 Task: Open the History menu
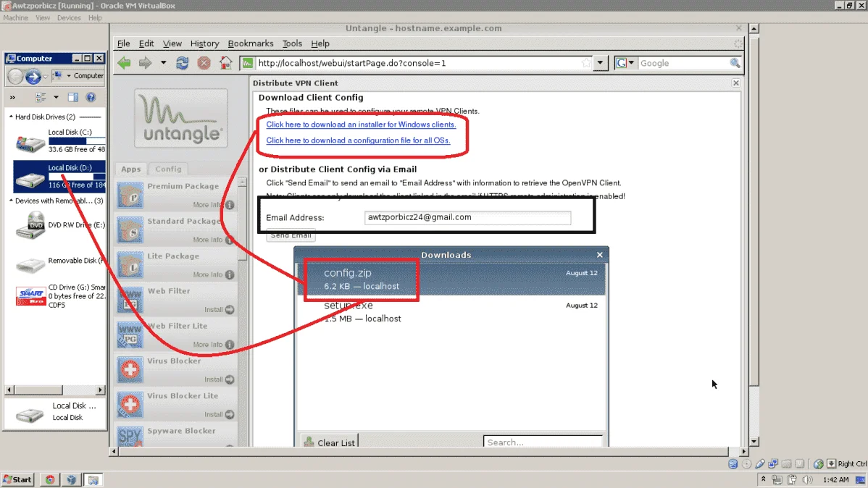click(x=204, y=43)
